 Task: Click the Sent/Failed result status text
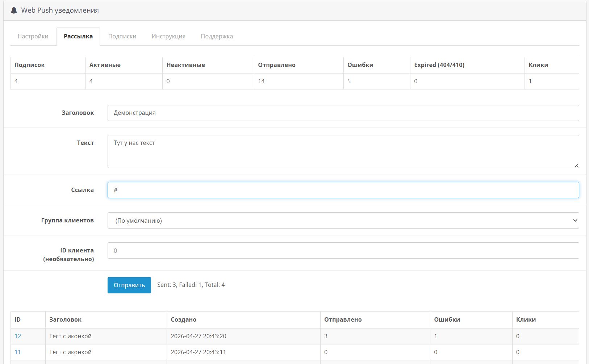(191, 285)
